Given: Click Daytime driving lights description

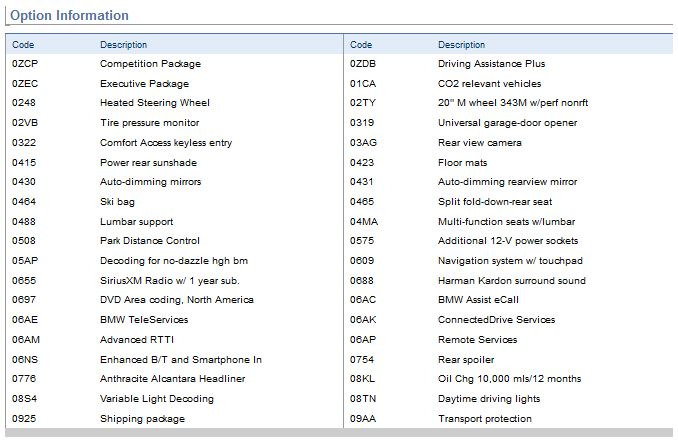Looking at the screenshot, I should pyautogui.click(x=489, y=399).
